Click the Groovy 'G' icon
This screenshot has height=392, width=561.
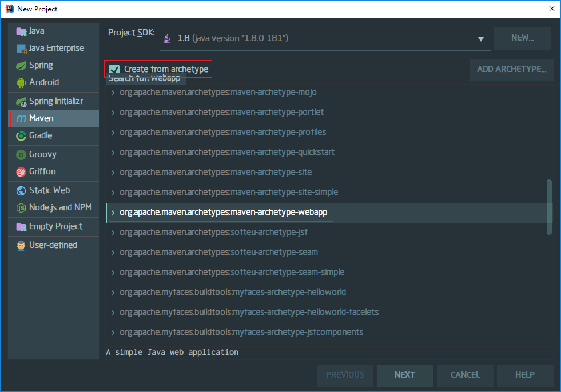[21, 155]
